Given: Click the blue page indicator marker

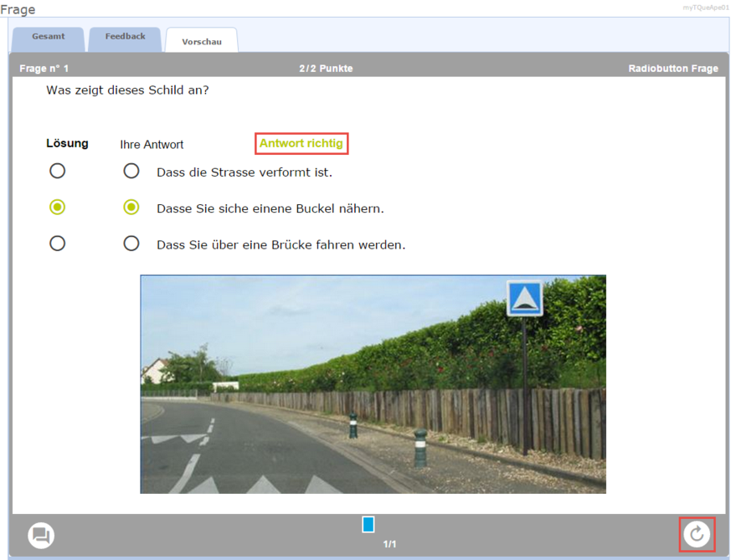Looking at the screenshot, I should click(x=368, y=525).
